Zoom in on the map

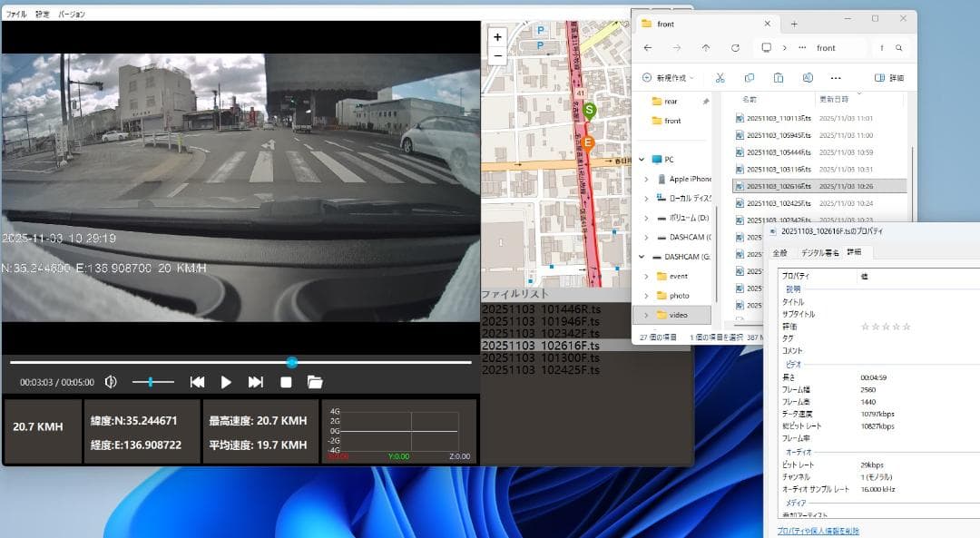pyautogui.click(x=497, y=37)
